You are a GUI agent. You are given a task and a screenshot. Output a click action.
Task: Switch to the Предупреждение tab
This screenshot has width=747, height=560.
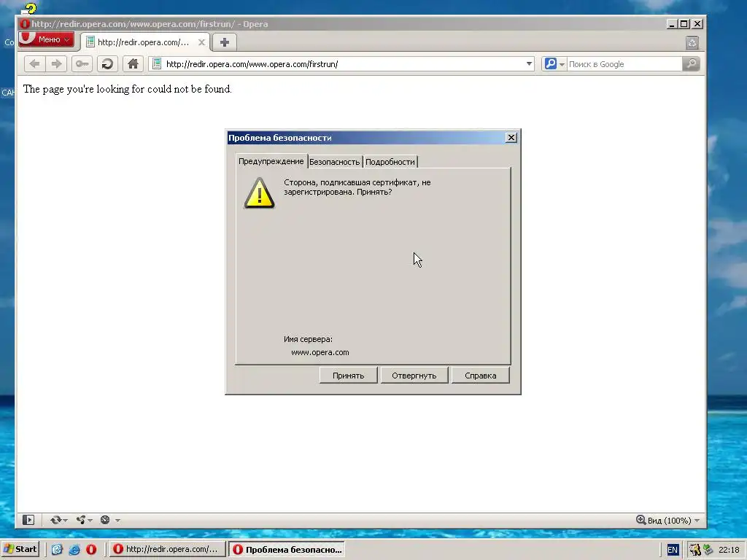pos(271,161)
